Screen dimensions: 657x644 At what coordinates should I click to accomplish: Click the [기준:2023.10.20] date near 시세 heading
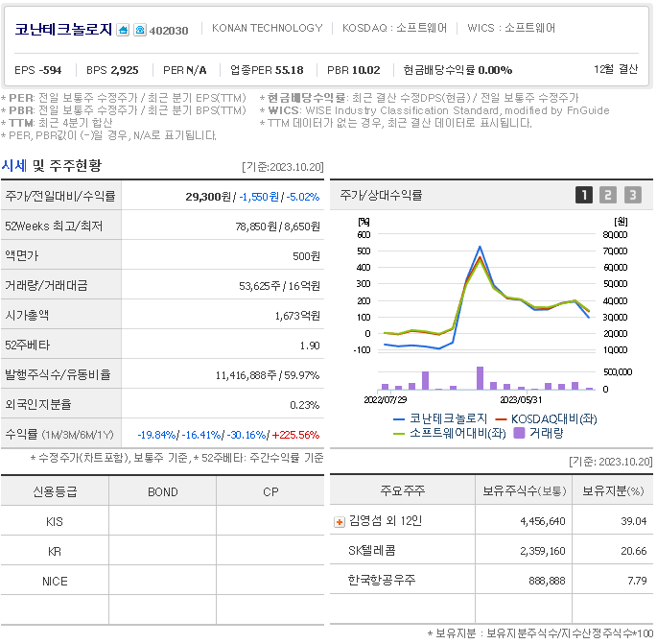pyautogui.click(x=282, y=167)
